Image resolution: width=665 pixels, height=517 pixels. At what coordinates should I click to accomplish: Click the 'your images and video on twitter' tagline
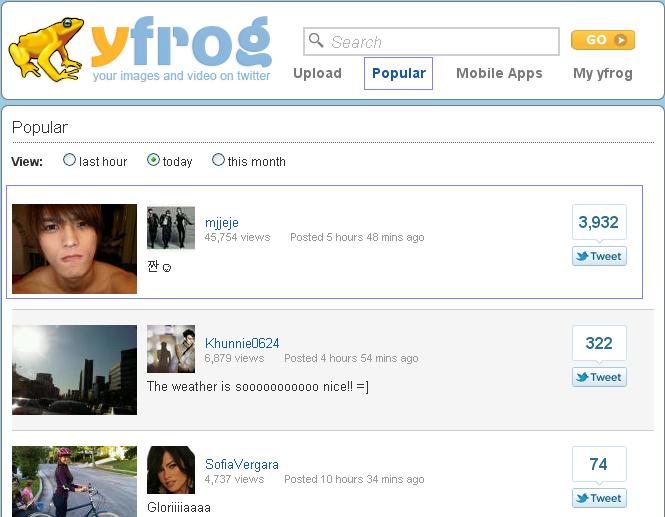(182, 75)
